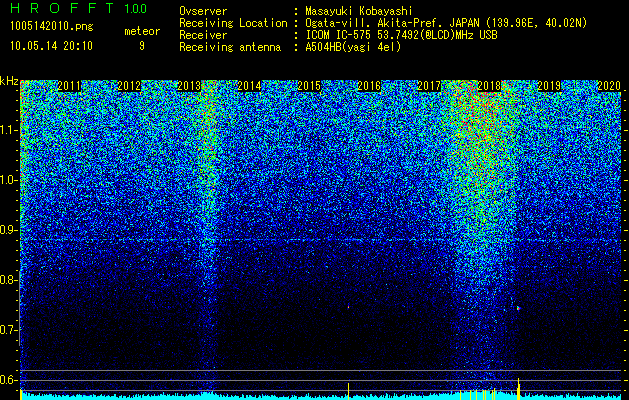Click the HROFFT 1.0.0 title text
The width and height of the screenshot is (629, 400).
[x=78, y=8]
